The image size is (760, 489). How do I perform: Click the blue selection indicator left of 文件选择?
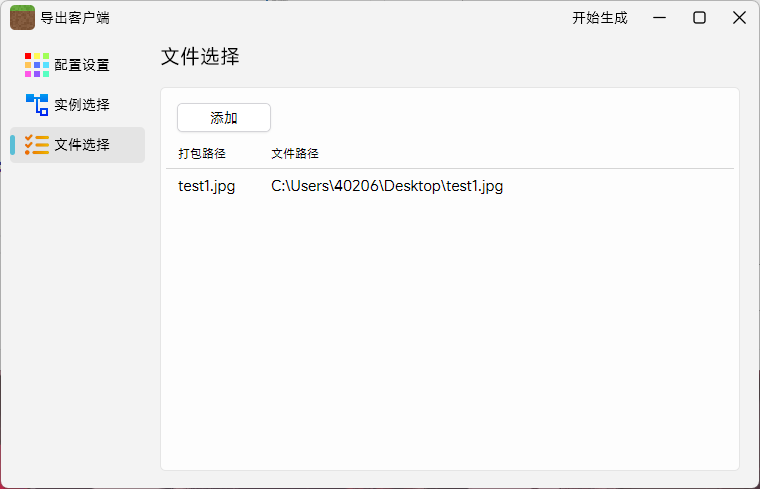pyautogui.click(x=13, y=145)
